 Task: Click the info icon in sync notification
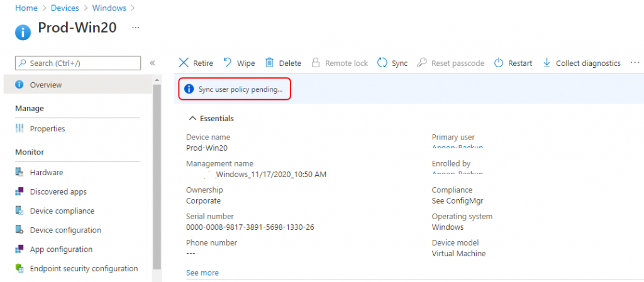(x=189, y=89)
